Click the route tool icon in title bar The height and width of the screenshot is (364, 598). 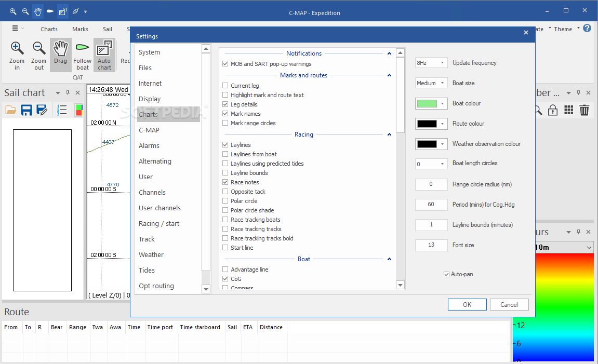[75, 11]
